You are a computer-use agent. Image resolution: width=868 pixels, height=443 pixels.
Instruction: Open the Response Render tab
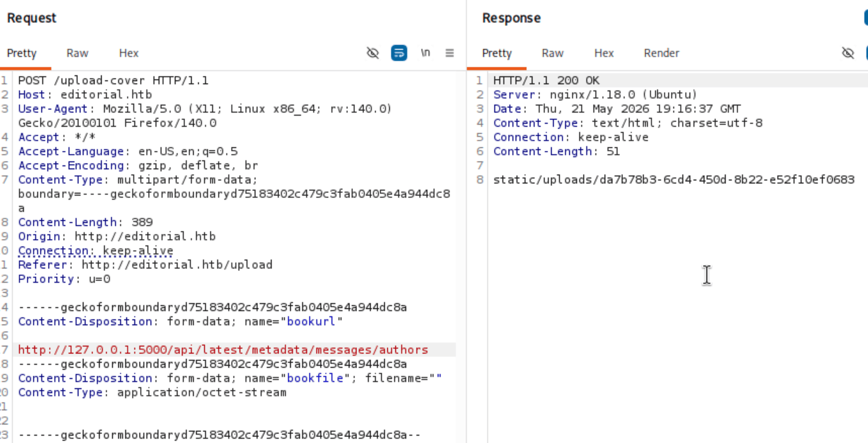click(661, 53)
